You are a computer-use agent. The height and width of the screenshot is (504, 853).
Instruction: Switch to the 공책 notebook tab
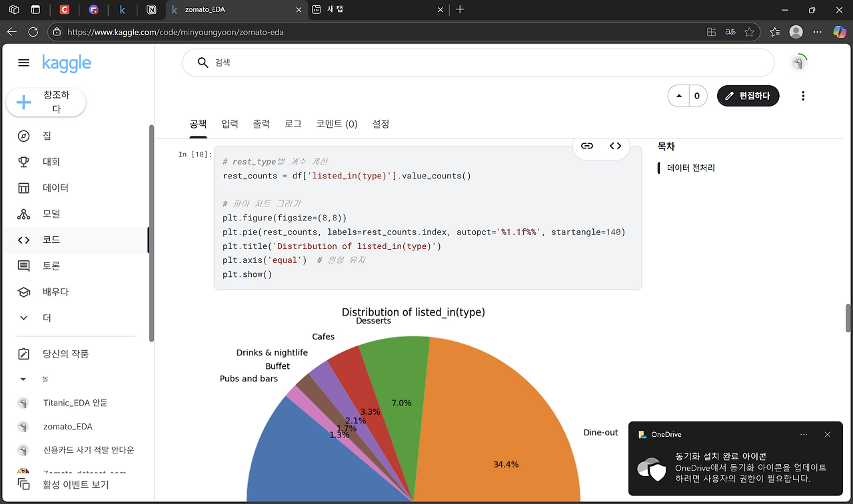pyautogui.click(x=198, y=124)
